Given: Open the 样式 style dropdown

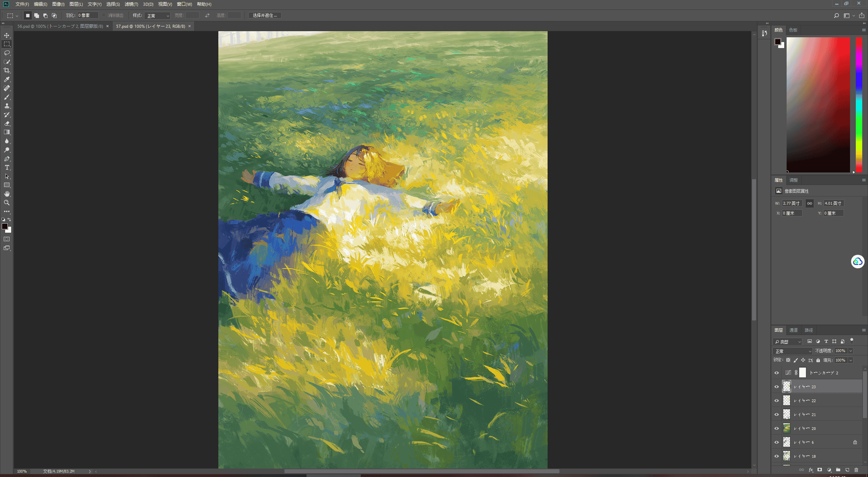Looking at the screenshot, I should [x=157, y=16].
